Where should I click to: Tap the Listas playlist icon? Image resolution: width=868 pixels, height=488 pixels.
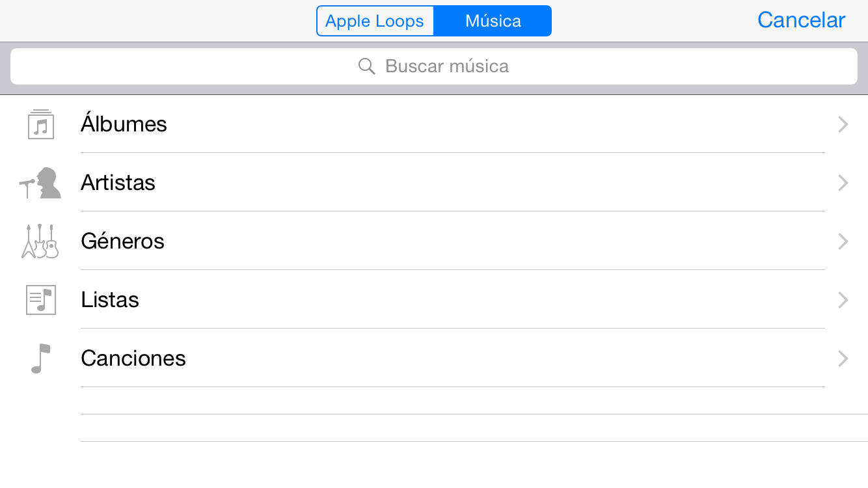pos(41,300)
